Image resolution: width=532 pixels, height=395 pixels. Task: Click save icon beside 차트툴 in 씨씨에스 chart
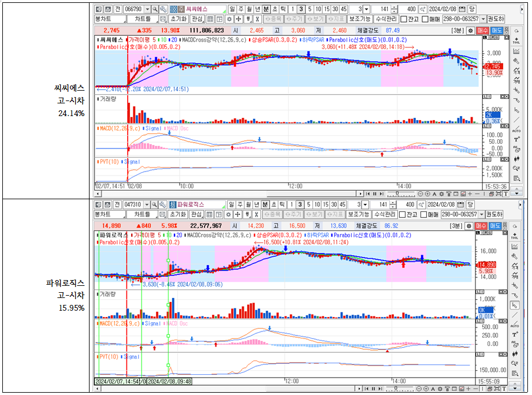tap(163, 19)
